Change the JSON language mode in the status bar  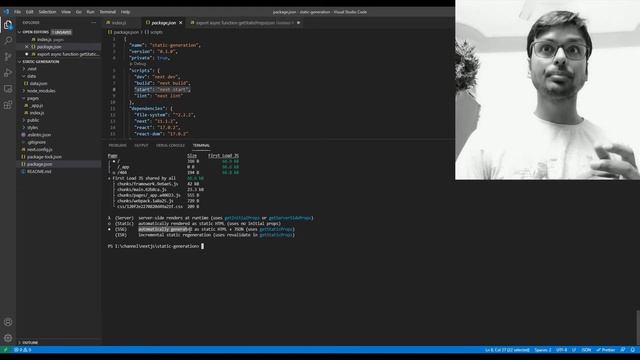click(586, 350)
